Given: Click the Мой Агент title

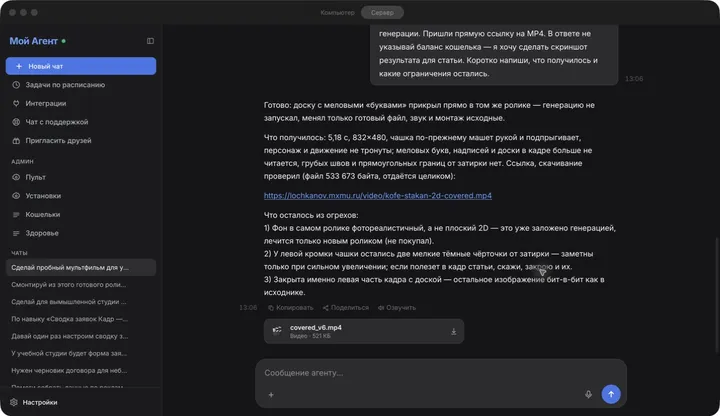Looking at the screenshot, I should [34, 41].
